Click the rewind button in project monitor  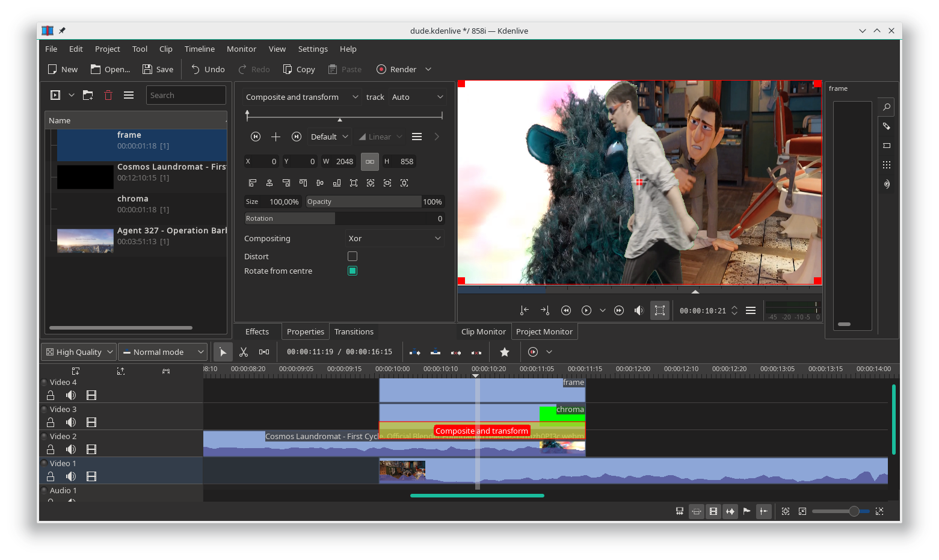(566, 310)
